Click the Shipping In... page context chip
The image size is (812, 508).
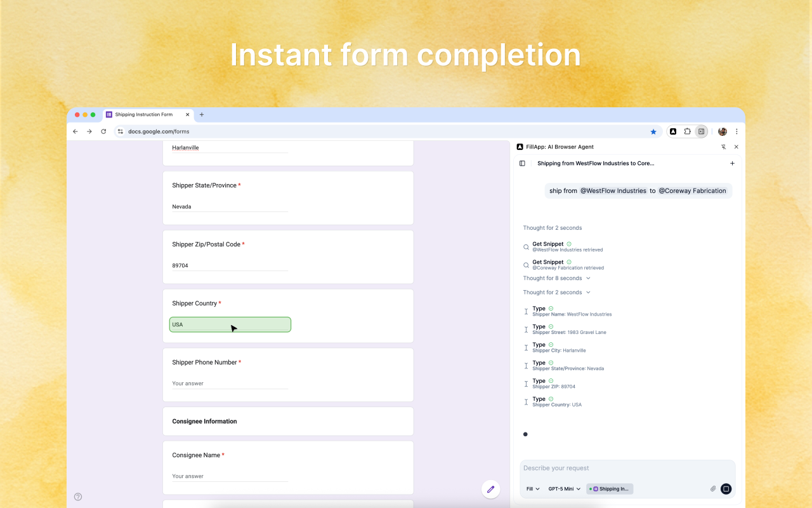tap(610, 489)
